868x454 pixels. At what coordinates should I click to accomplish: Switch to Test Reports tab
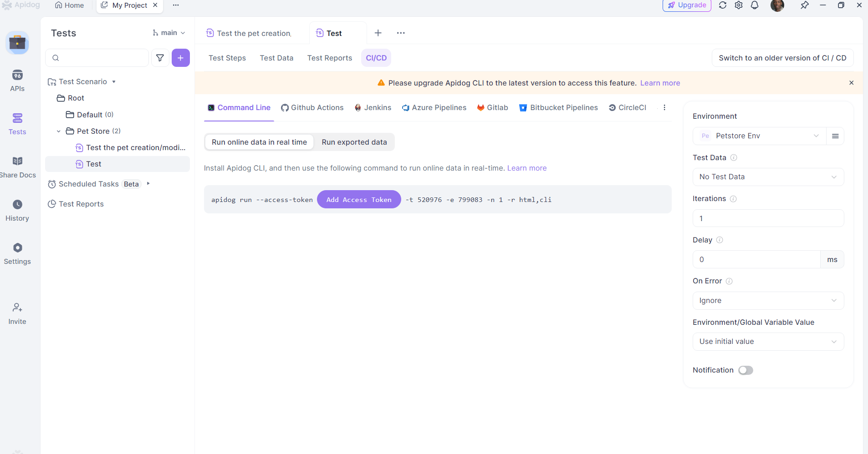coord(330,58)
